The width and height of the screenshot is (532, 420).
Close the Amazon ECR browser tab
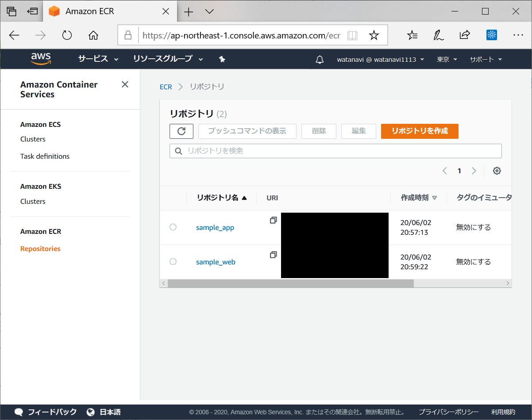point(166,12)
